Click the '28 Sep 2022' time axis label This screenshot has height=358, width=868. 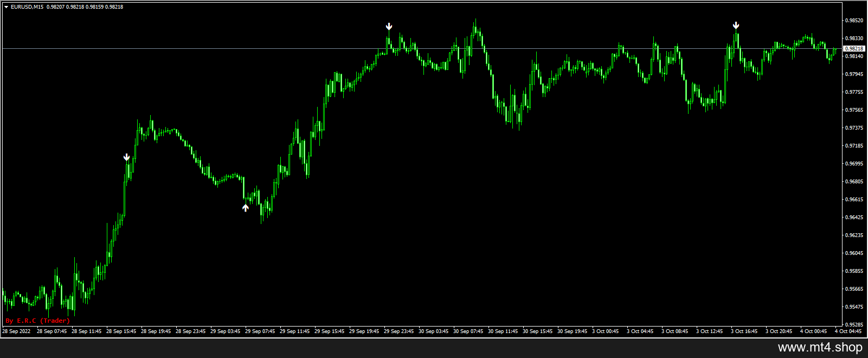pyautogui.click(x=17, y=331)
